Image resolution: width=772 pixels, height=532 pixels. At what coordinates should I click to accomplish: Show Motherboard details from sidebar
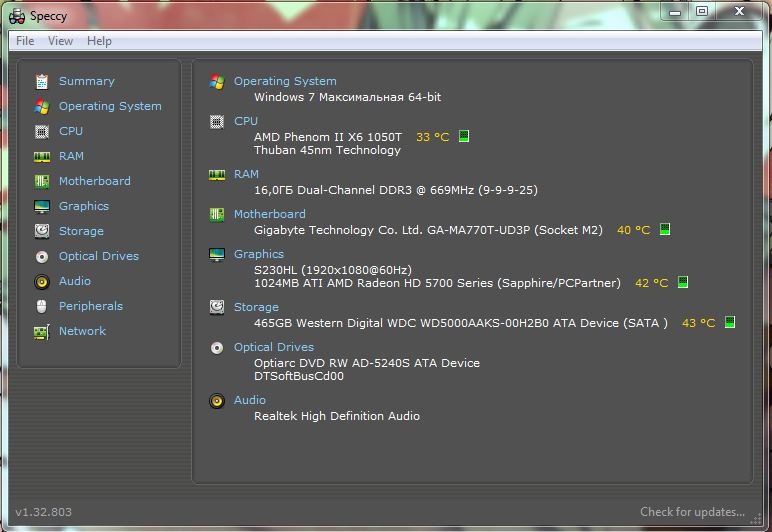tap(95, 181)
